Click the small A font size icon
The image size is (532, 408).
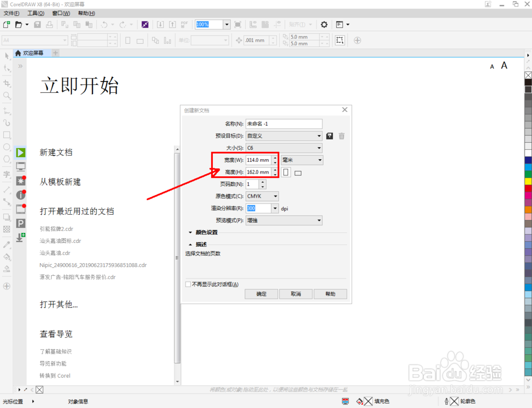(x=492, y=67)
